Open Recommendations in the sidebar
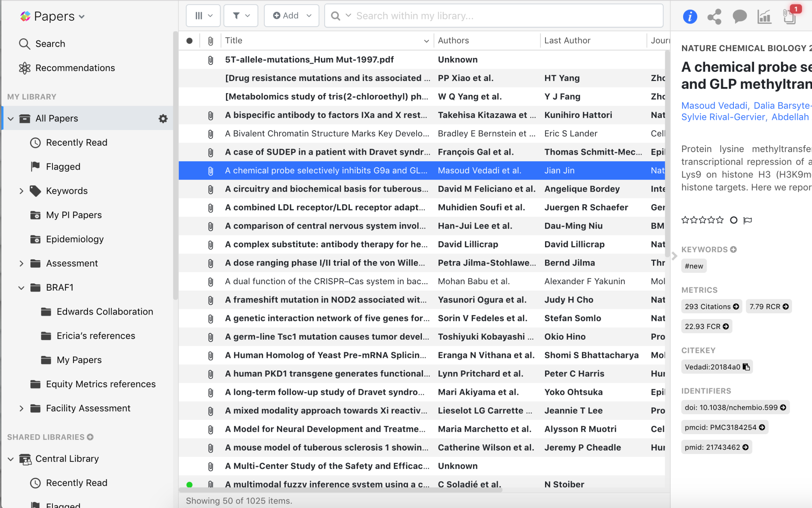 coord(75,68)
